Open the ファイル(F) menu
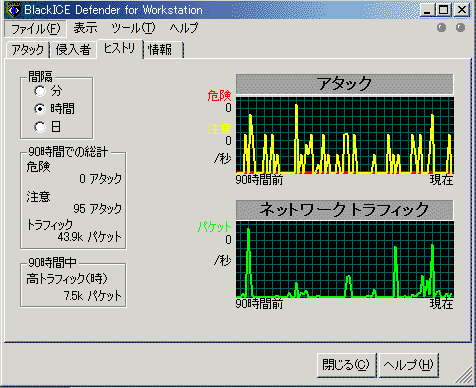Image resolution: width=476 pixels, height=388 pixels. (x=35, y=29)
